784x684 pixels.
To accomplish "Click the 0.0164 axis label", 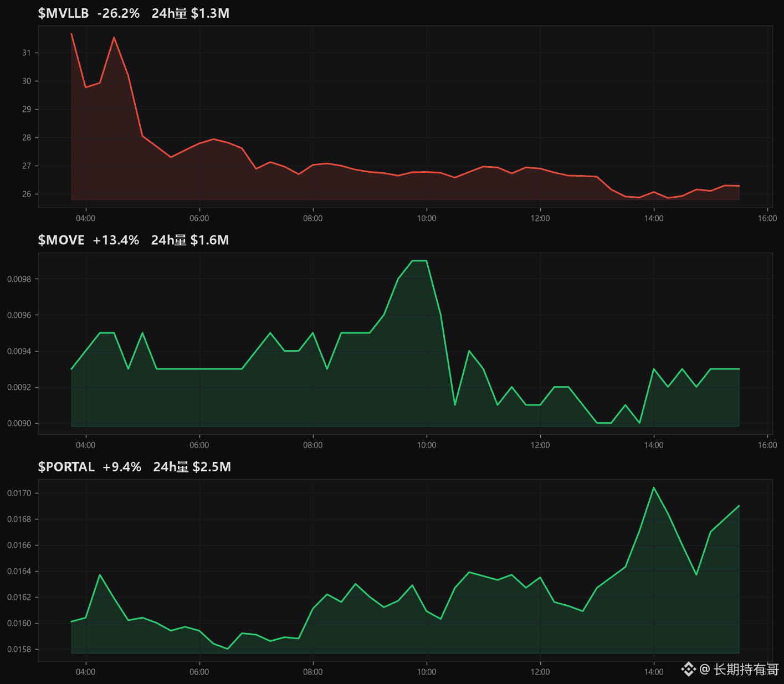I will click(x=19, y=571).
